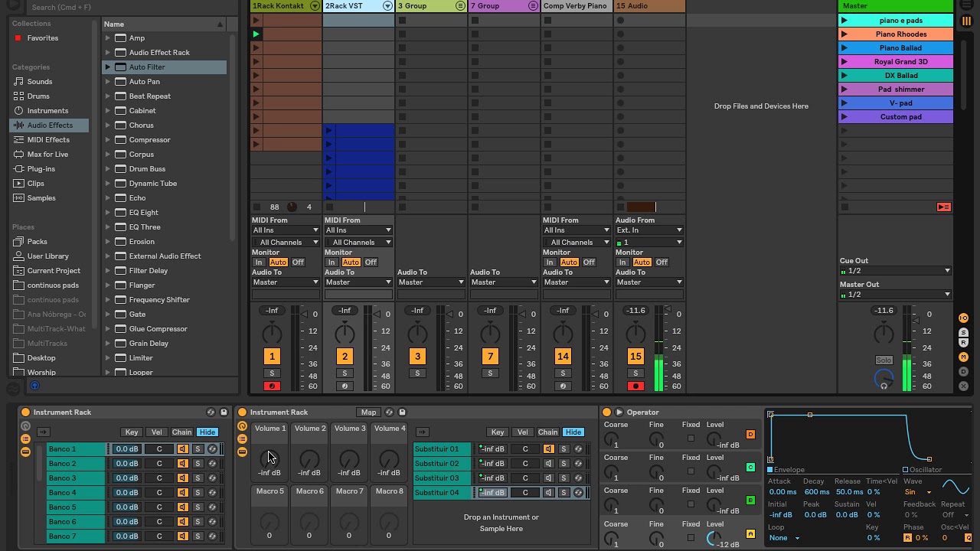This screenshot has height=551, width=980.
Task: Toggle mixer section visibility (M button)
Action: (x=964, y=357)
